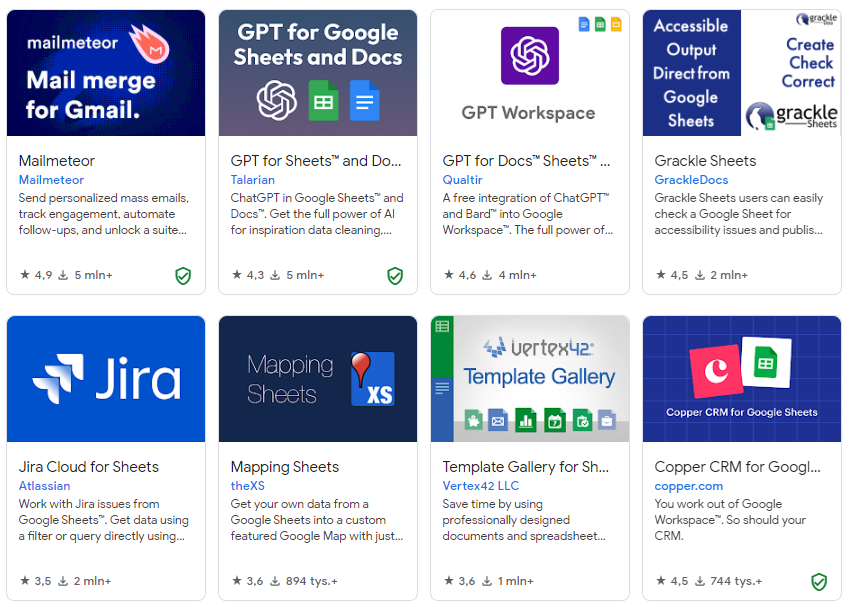
Task: Click the "894 tys.+" install count
Action: point(312,581)
